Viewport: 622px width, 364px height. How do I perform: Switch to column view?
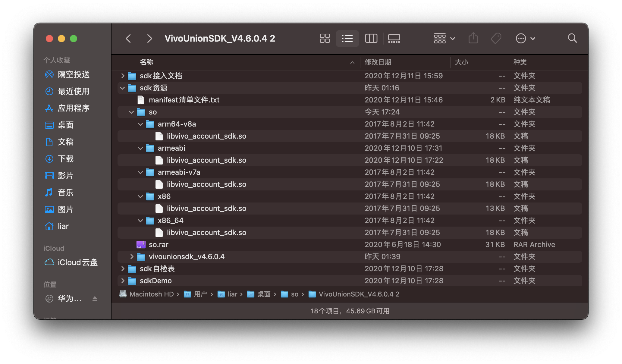pyautogui.click(x=371, y=39)
